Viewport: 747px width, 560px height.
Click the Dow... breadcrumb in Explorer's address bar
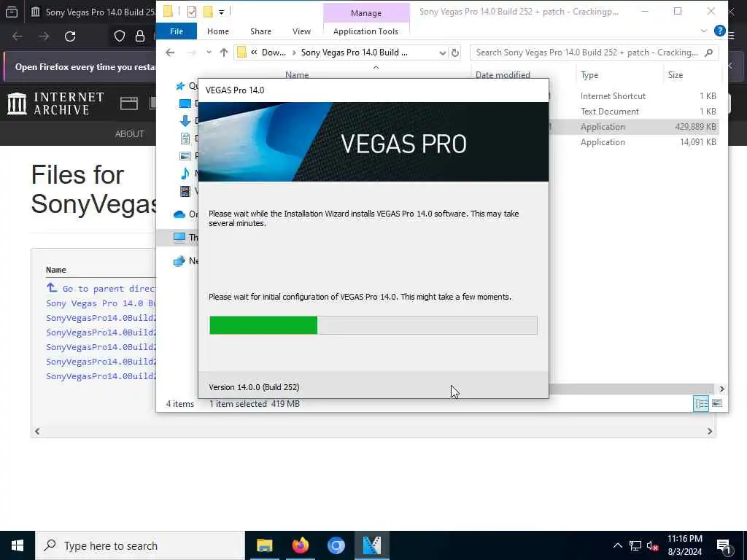pos(274,52)
